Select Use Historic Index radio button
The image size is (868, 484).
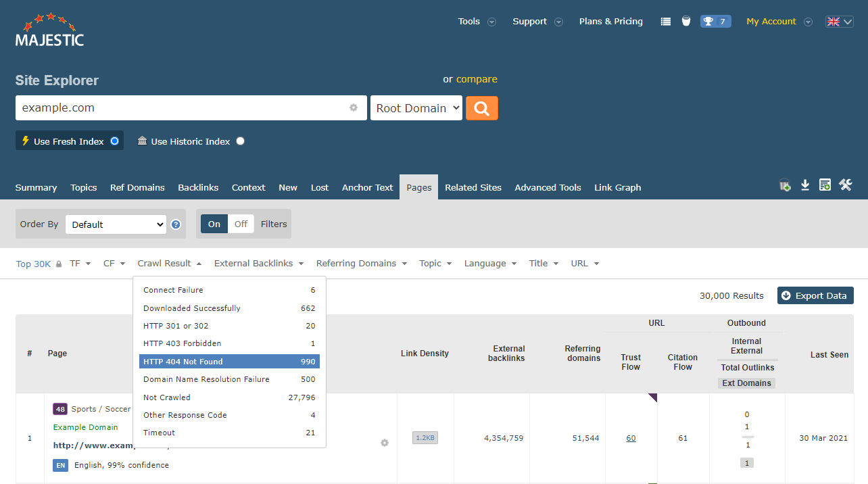(x=241, y=141)
